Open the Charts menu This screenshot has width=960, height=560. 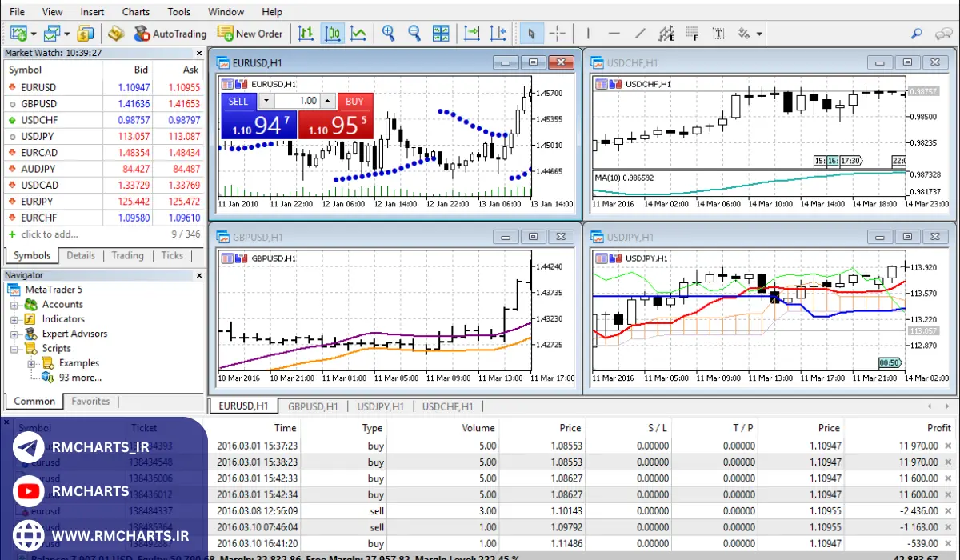135,12
